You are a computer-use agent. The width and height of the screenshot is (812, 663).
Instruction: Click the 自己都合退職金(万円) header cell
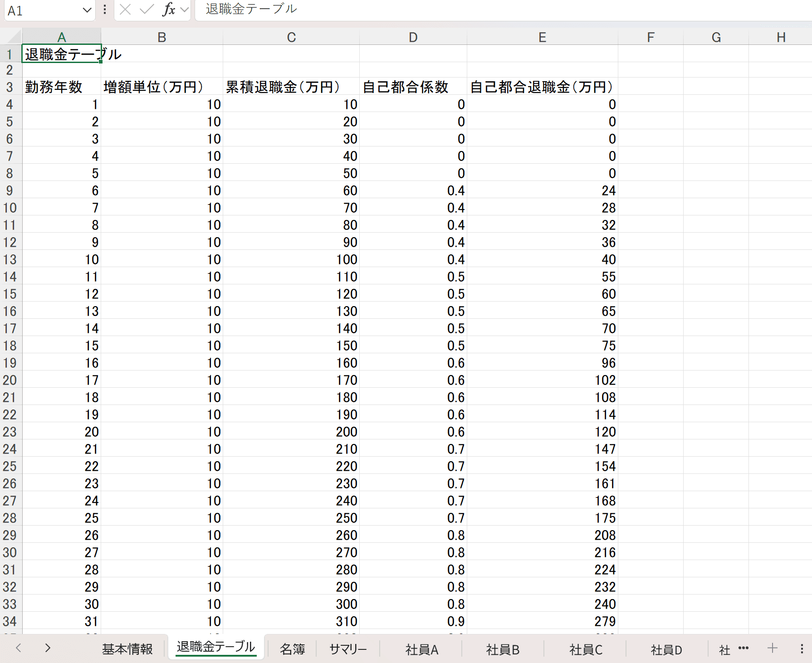tap(542, 87)
